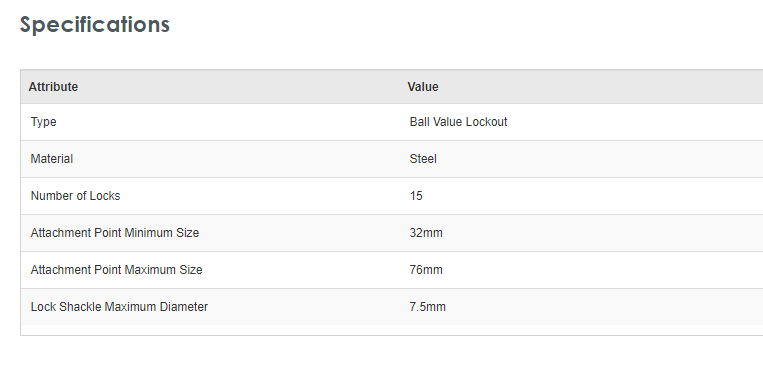Click the word Shackle in last row
Image resolution: width=763 pixels, height=367 pixels.
point(80,307)
